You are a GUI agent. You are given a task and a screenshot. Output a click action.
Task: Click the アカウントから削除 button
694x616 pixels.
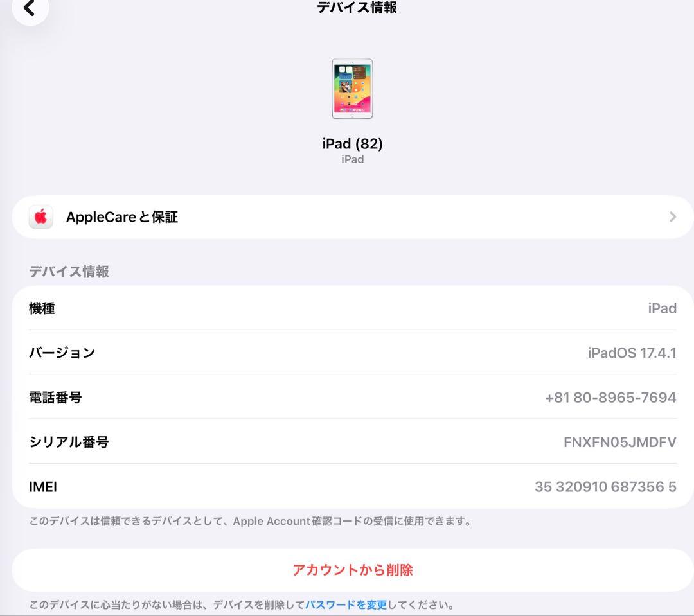coord(353,570)
